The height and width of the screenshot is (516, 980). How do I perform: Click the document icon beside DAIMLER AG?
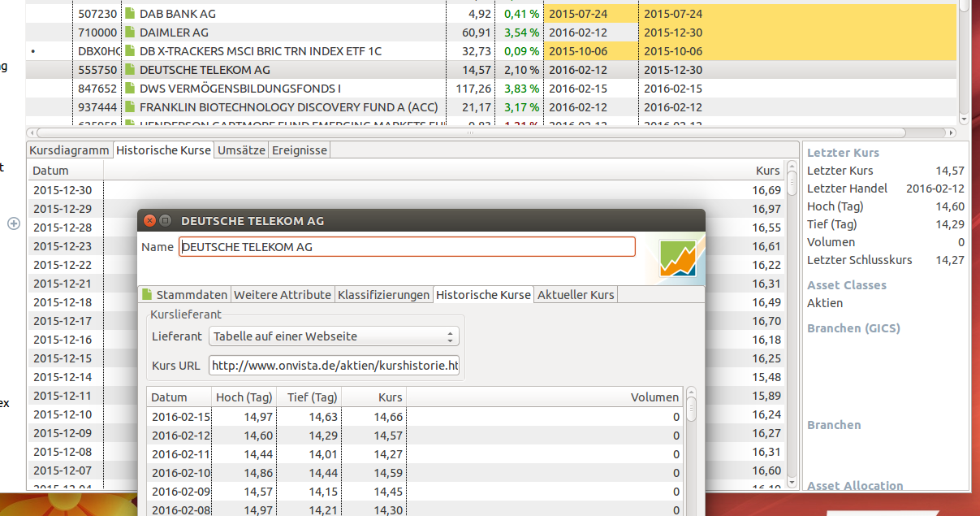point(128,33)
